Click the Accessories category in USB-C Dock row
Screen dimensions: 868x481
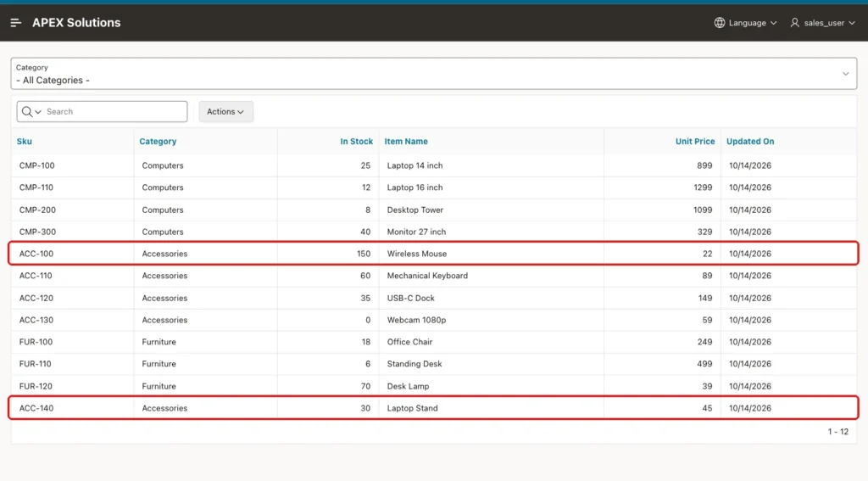click(x=164, y=298)
